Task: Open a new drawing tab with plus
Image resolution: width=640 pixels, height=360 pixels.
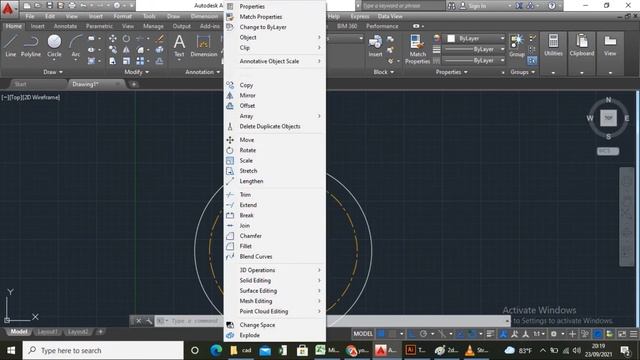Action: tap(133, 84)
